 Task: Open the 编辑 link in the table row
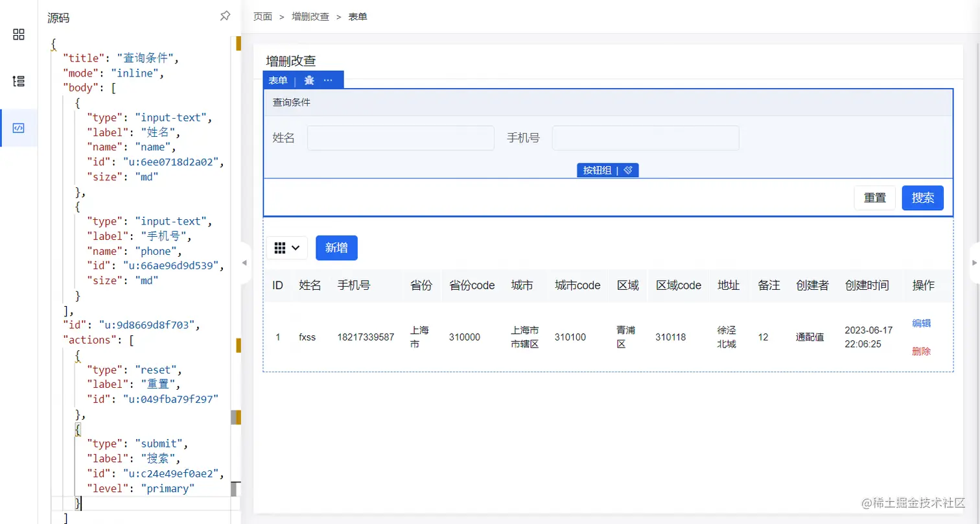pos(921,323)
